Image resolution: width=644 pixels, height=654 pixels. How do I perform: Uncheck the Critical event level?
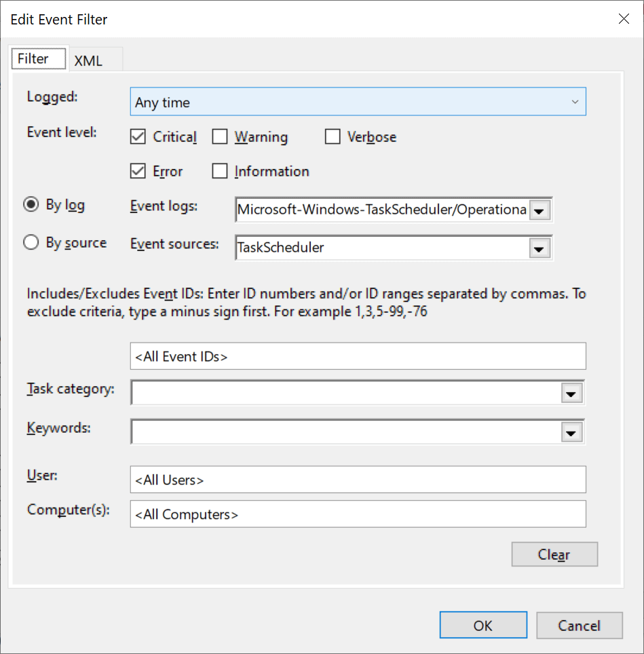pyautogui.click(x=138, y=137)
